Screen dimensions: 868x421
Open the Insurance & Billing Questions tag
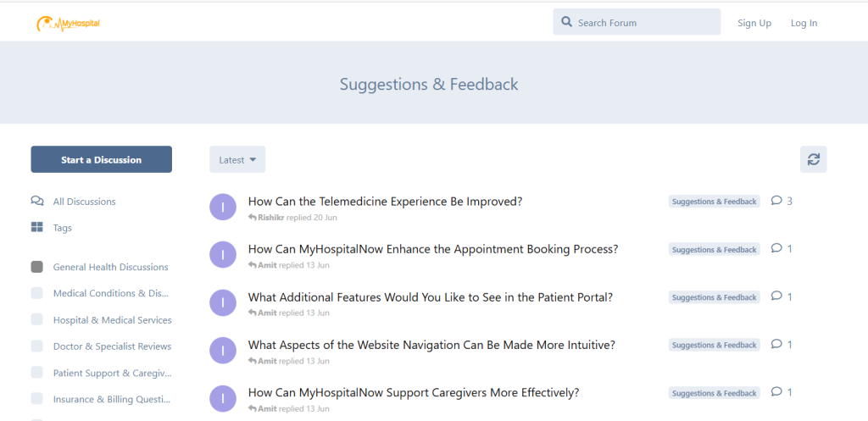point(112,399)
